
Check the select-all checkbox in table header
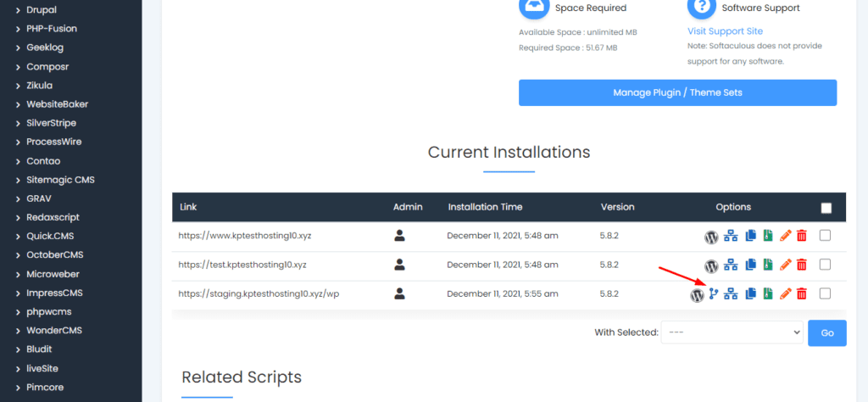826,208
